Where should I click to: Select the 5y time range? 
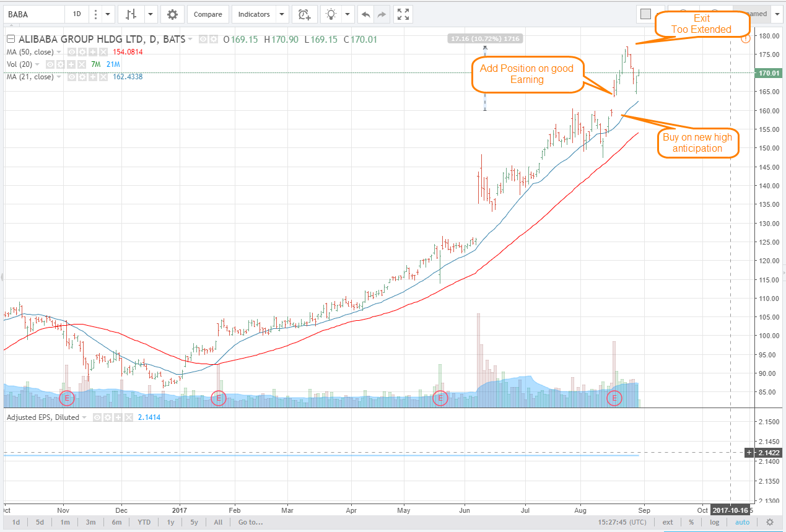[194, 522]
